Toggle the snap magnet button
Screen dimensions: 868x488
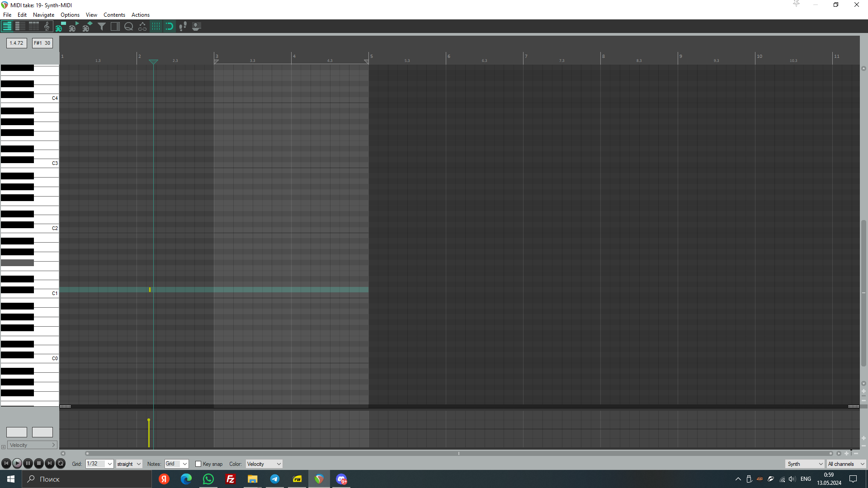[170, 26]
